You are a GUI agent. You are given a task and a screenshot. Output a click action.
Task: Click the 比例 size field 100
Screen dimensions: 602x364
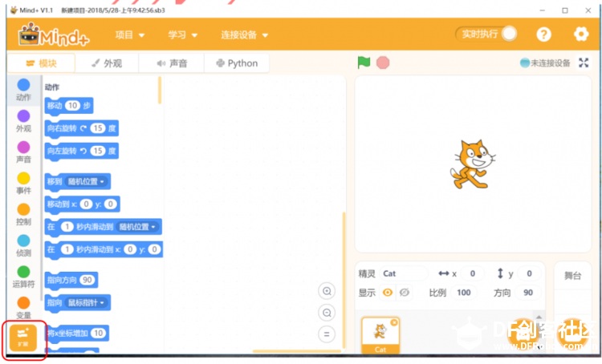click(463, 293)
